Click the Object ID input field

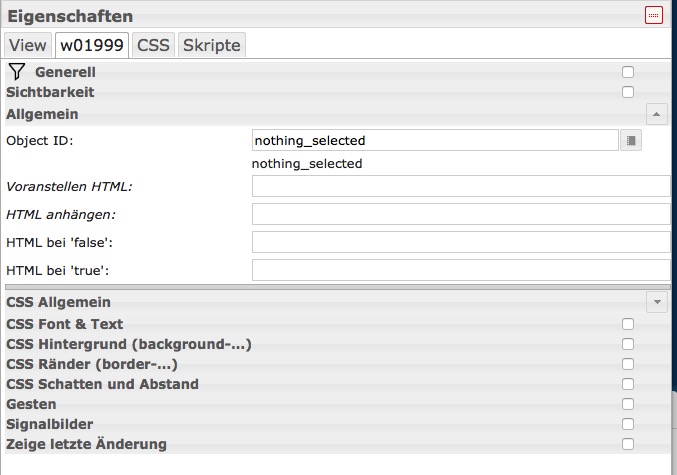coord(435,141)
